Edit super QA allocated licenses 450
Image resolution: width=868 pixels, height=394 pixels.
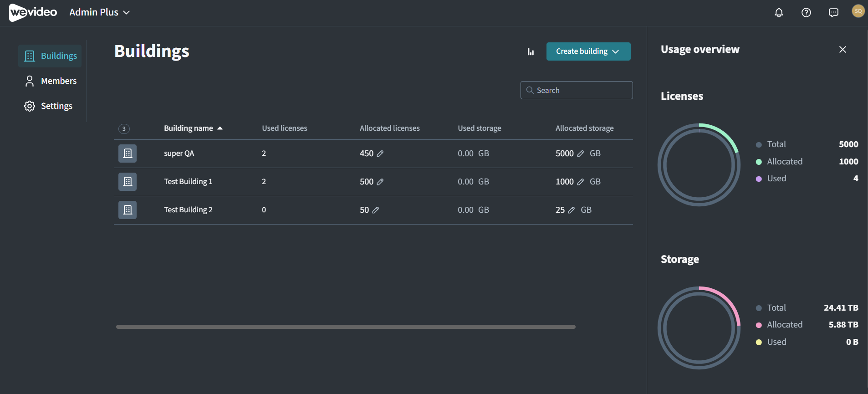[380, 154]
